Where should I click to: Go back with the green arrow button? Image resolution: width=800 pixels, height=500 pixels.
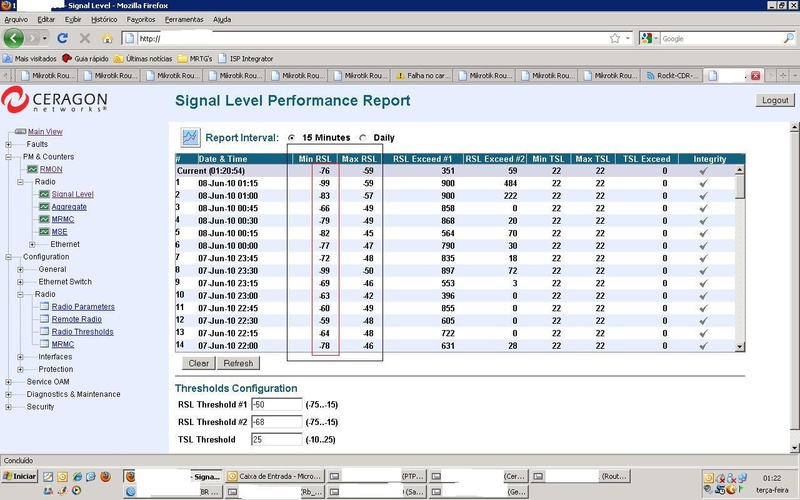[13, 38]
